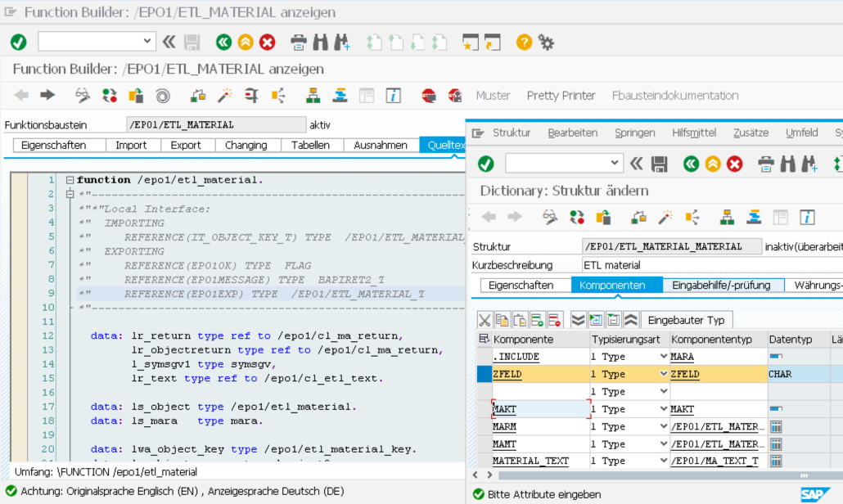Viewport: 843px width, 504px height.
Task: Click Information 'i' icon in Function Builder
Action: point(394,96)
